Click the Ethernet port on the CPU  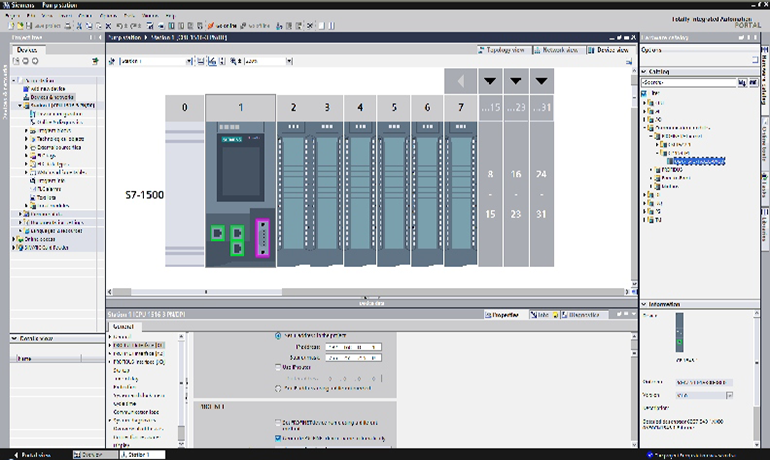pyautogui.click(x=217, y=234)
